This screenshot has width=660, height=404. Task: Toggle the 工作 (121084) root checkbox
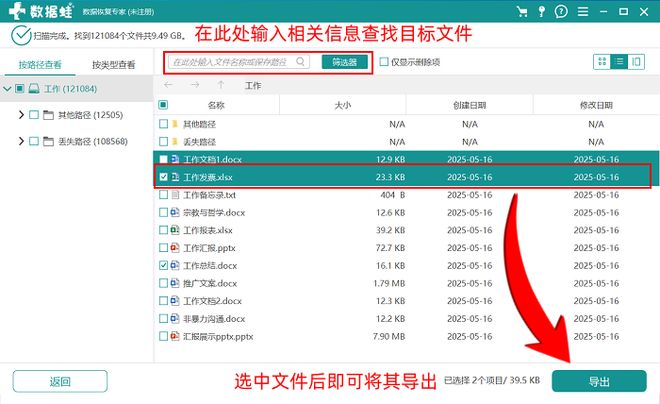pos(19,89)
